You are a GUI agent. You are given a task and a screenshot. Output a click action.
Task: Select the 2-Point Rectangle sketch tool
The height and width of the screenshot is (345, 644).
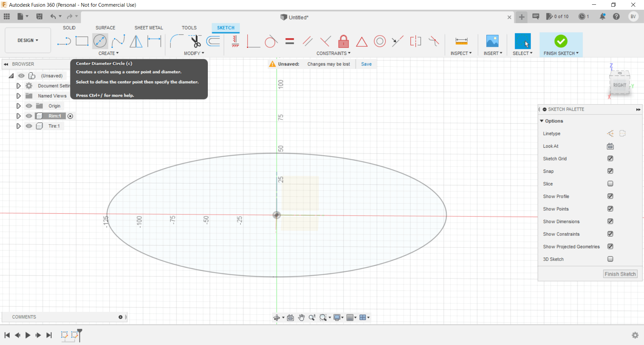point(82,41)
